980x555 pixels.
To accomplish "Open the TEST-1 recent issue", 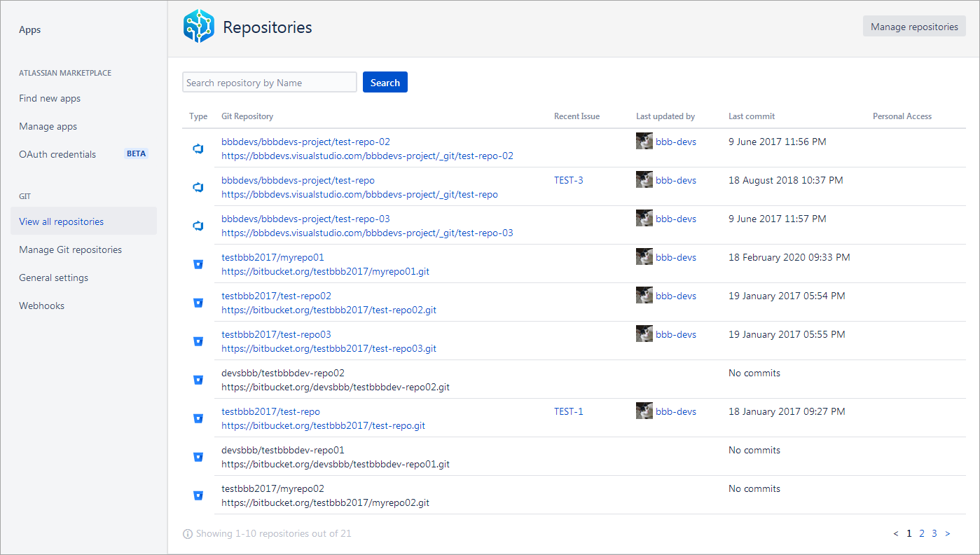I will [x=568, y=411].
